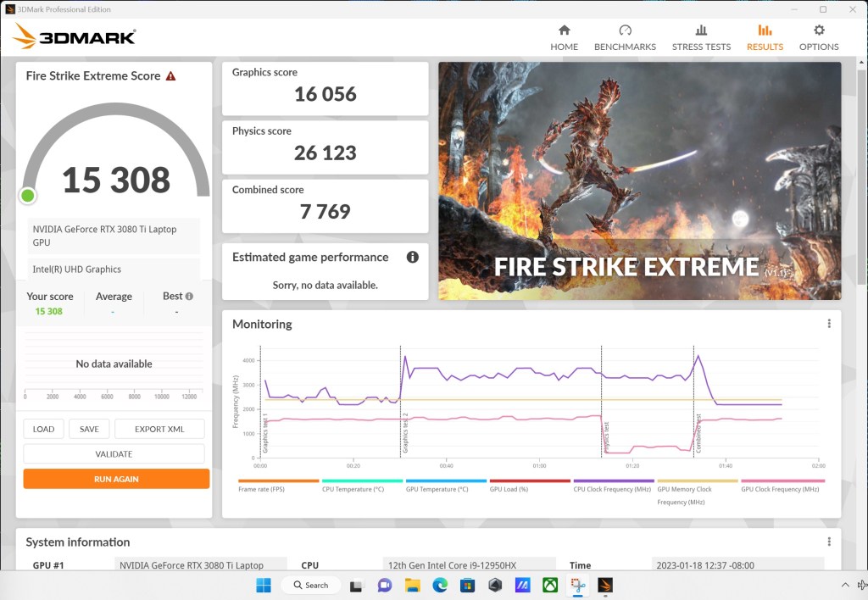
Task: Click the green marker on the score gauge
Action: coord(27,196)
